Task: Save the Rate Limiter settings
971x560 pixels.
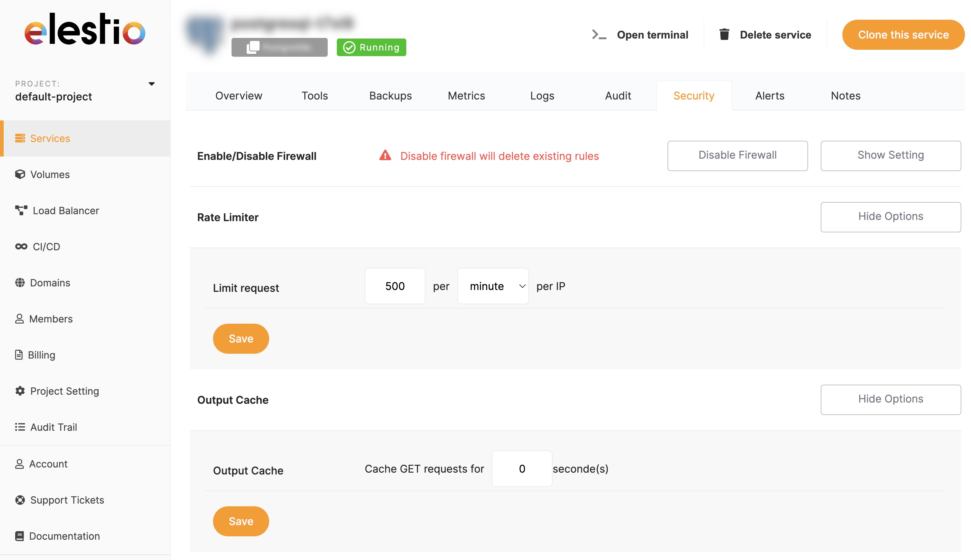Action: (240, 339)
